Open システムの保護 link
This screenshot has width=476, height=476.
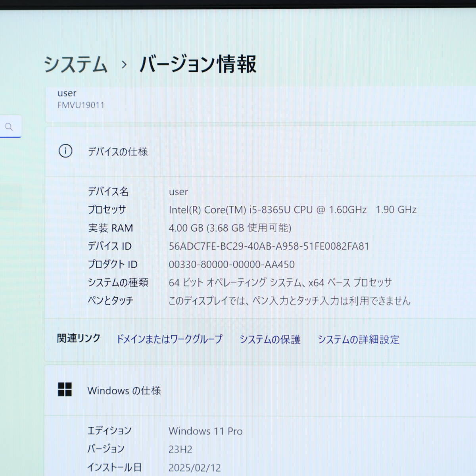click(x=270, y=340)
